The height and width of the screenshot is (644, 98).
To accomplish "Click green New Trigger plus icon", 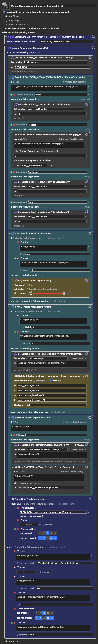I will (x=7, y=16).
